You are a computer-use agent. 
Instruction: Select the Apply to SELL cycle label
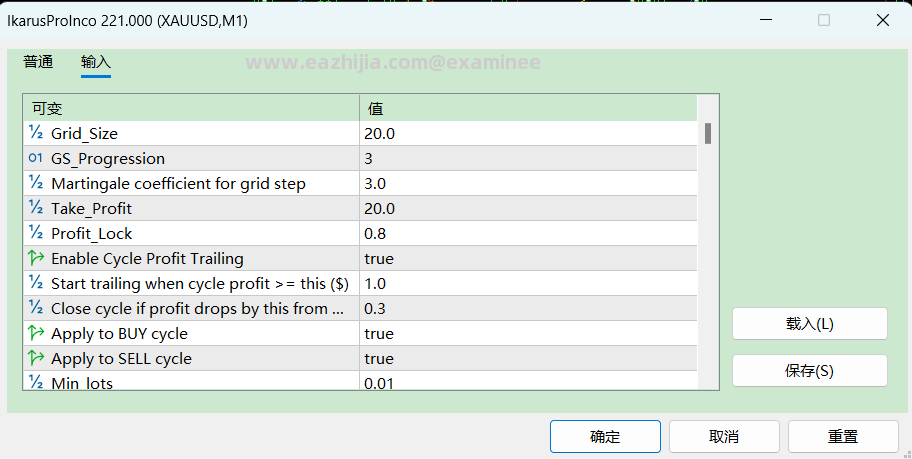121,359
